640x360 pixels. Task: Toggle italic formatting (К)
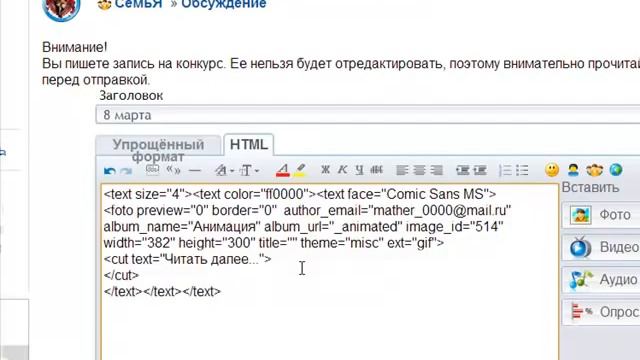[x=342, y=170]
